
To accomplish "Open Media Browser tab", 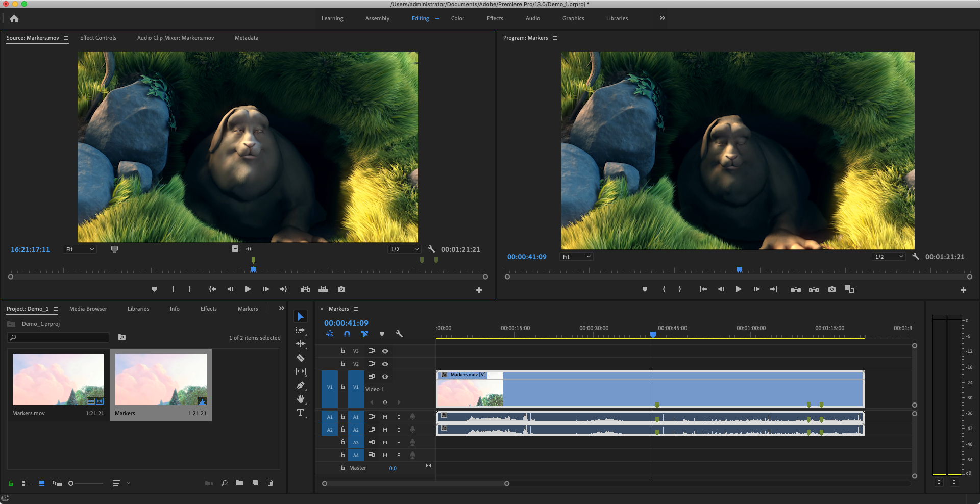I will coord(88,309).
